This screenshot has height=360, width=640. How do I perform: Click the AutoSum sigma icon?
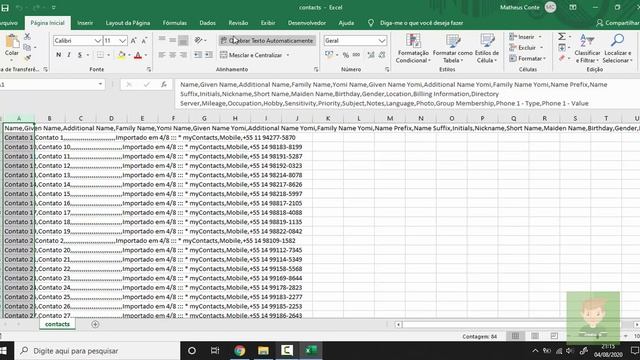point(562,37)
